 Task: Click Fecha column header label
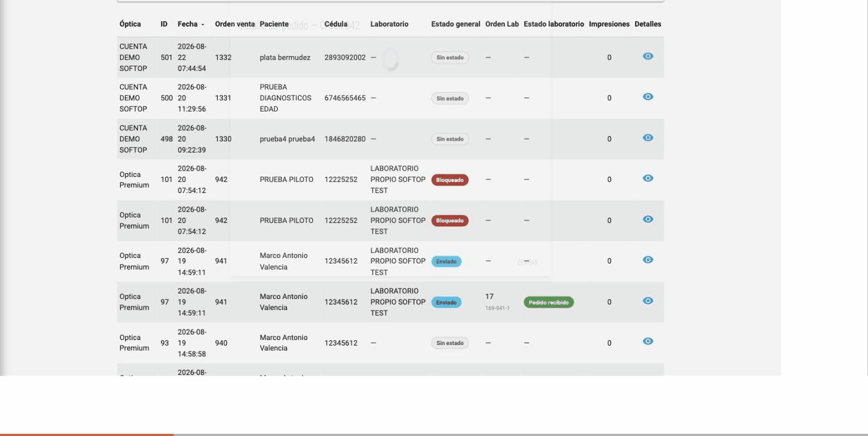[x=187, y=24]
